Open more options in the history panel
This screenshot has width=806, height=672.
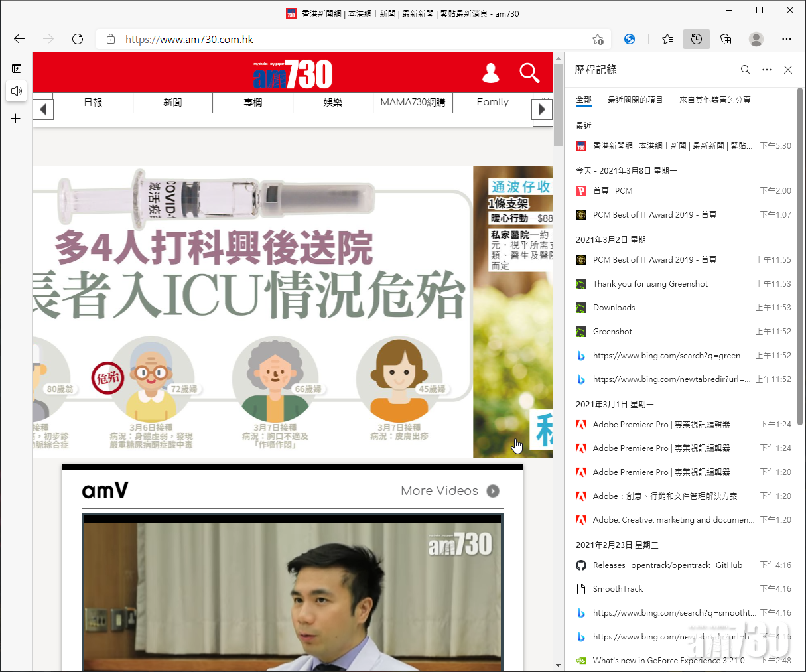tap(767, 70)
